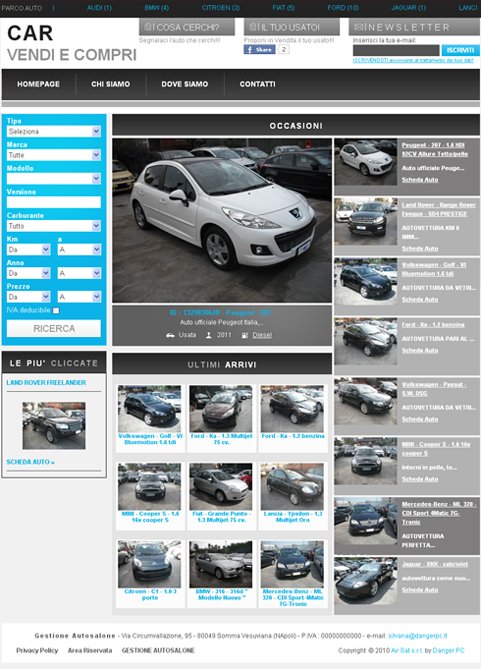This screenshot has height=669, width=481.
Task: Filter by AUDI (1) in top bar
Action: pos(99,8)
